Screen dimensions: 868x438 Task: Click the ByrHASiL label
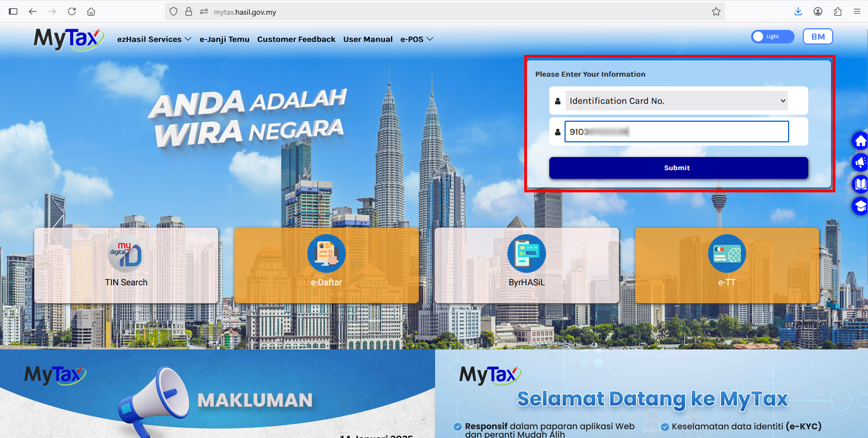(526, 283)
